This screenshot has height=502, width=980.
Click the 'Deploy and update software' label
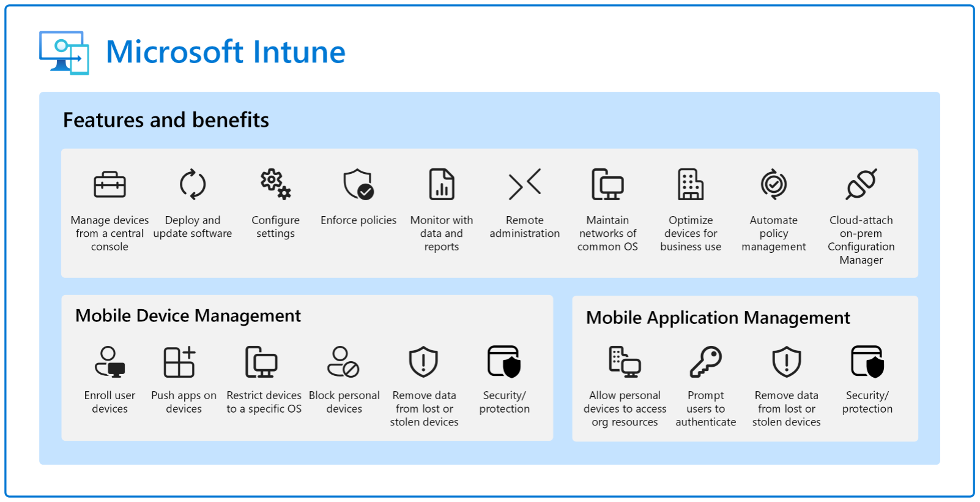pyautogui.click(x=193, y=227)
